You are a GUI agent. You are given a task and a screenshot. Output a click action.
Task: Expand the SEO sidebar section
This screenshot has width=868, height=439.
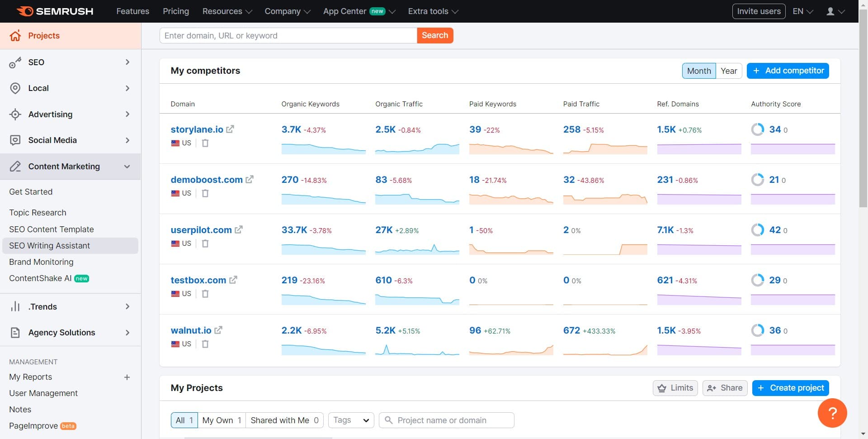[x=70, y=62]
